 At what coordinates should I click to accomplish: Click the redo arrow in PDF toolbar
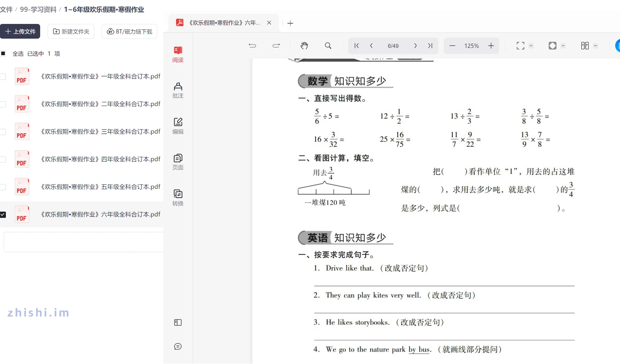click(x=276, y=46)
